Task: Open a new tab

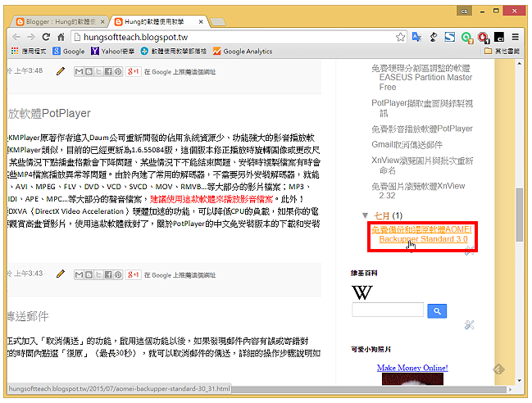Action: click(218, 22)
